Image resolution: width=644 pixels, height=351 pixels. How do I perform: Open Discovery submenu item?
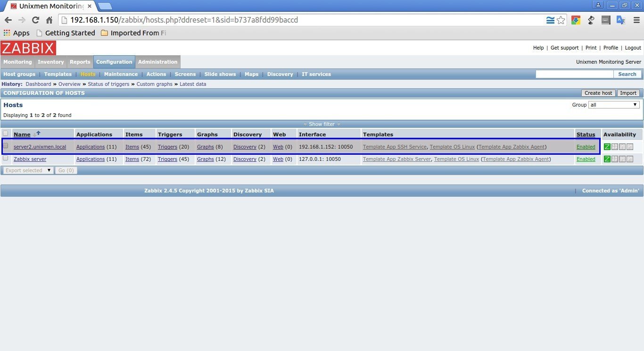[x=280, y=74]
